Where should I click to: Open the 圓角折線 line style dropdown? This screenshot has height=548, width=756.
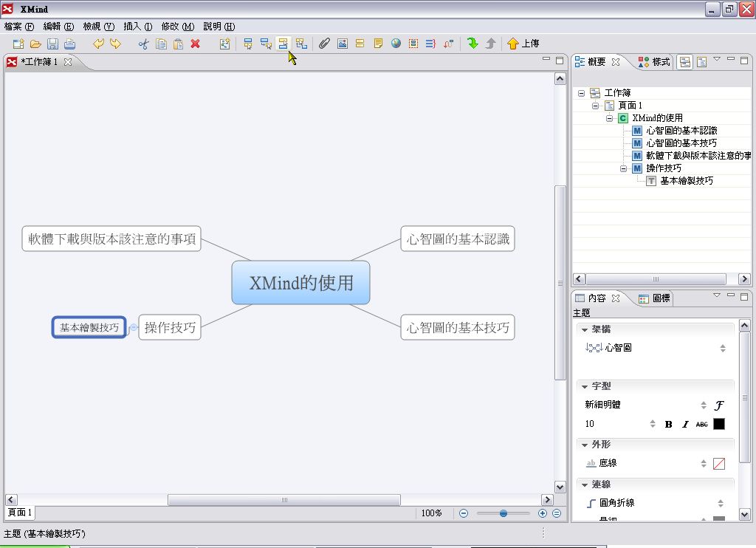[721, 504]
